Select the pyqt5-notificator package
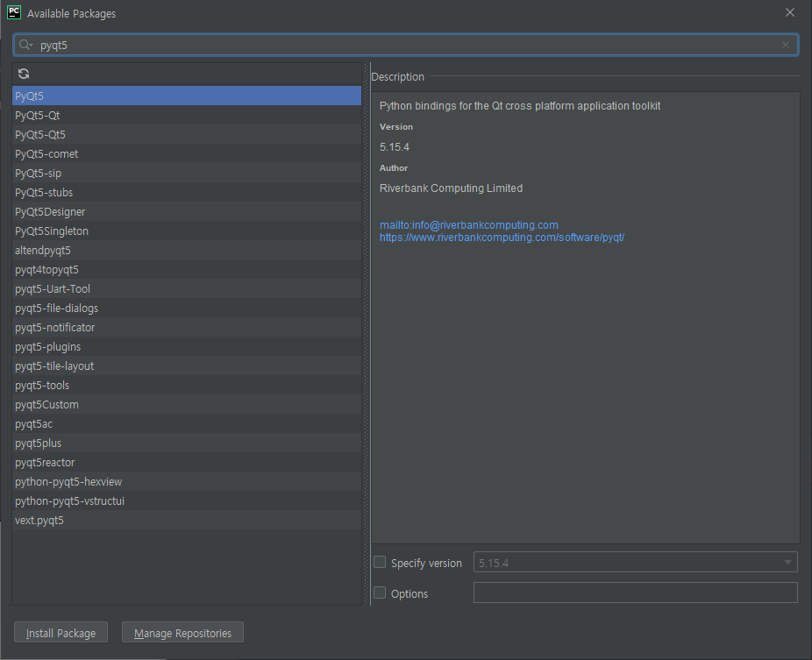The height and width of the screenshot is (660, 812). [x=187, y=328]
